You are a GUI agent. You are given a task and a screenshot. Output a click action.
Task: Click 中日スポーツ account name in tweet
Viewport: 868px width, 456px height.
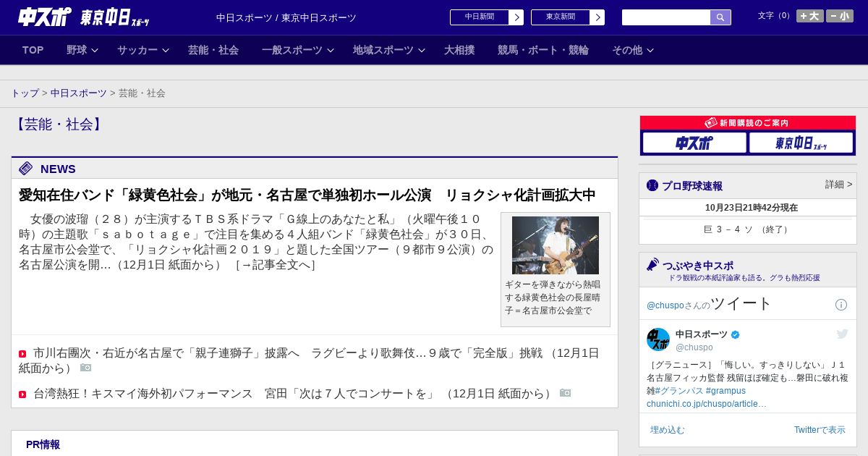pos(702,334)
